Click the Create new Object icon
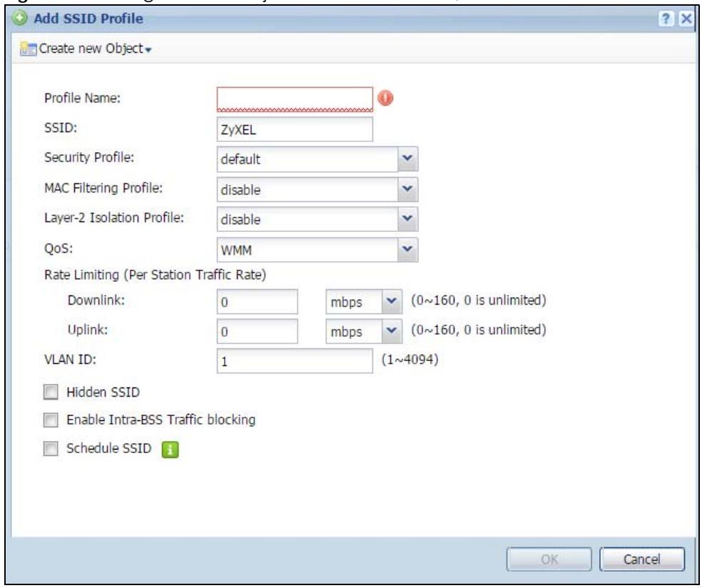Screen dimensions: 702x588 [x=29, y=49]
